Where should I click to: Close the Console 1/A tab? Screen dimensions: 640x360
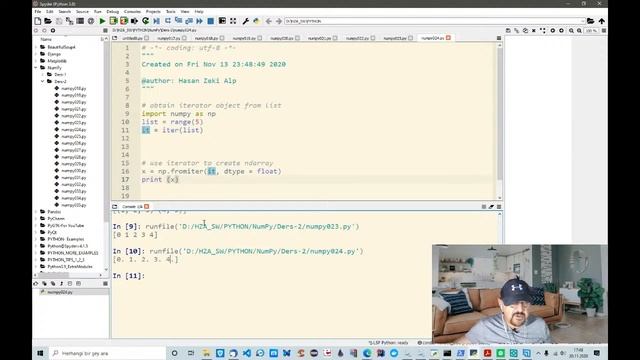147,207
